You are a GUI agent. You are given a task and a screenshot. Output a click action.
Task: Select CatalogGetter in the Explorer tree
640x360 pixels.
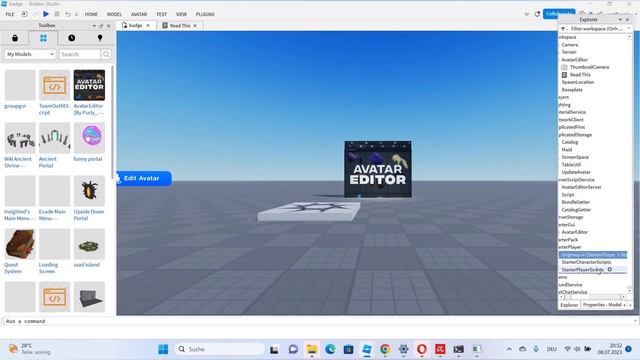point(576,210)
